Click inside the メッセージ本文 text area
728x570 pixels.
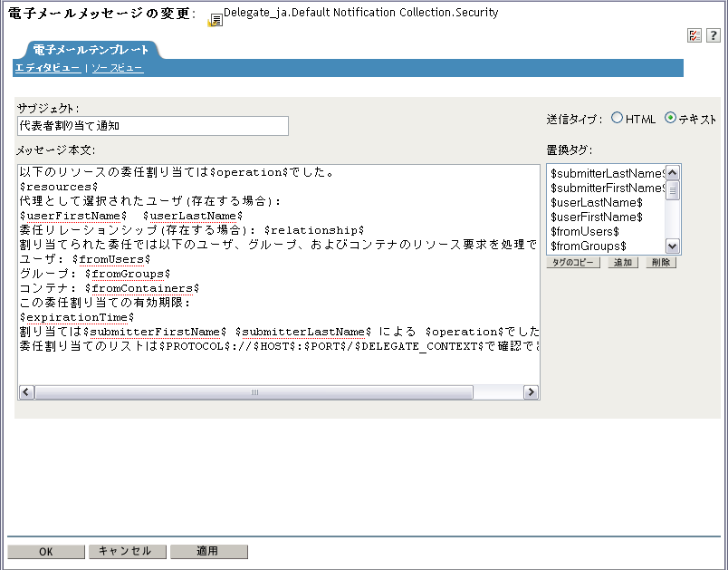click(x=279, y=282)
